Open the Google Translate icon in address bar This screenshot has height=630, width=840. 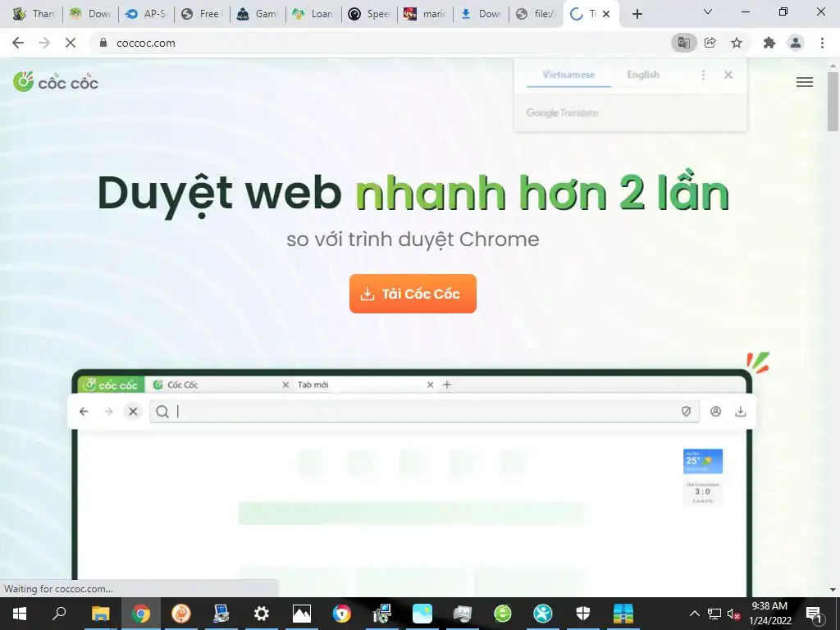tap(683, 43)
